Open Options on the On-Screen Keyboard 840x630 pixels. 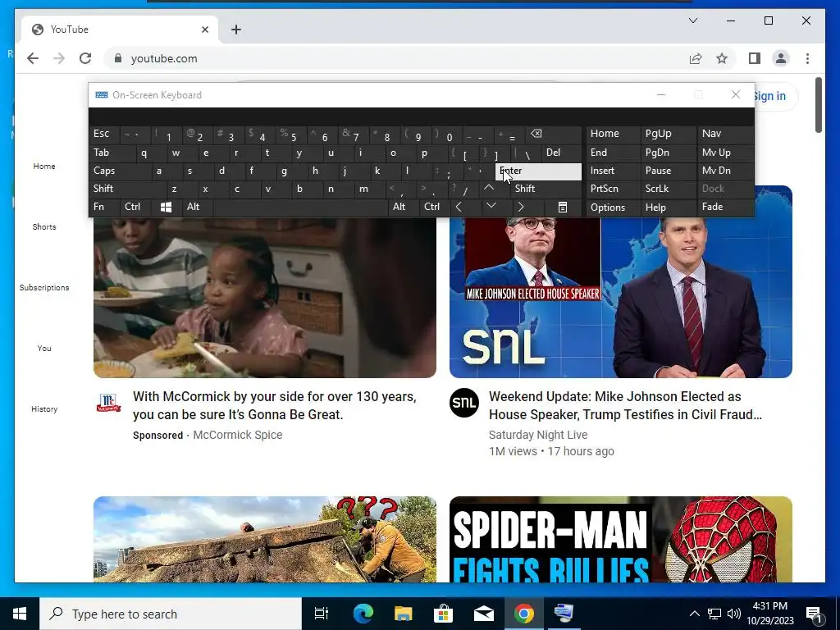[x=612, y=208]
